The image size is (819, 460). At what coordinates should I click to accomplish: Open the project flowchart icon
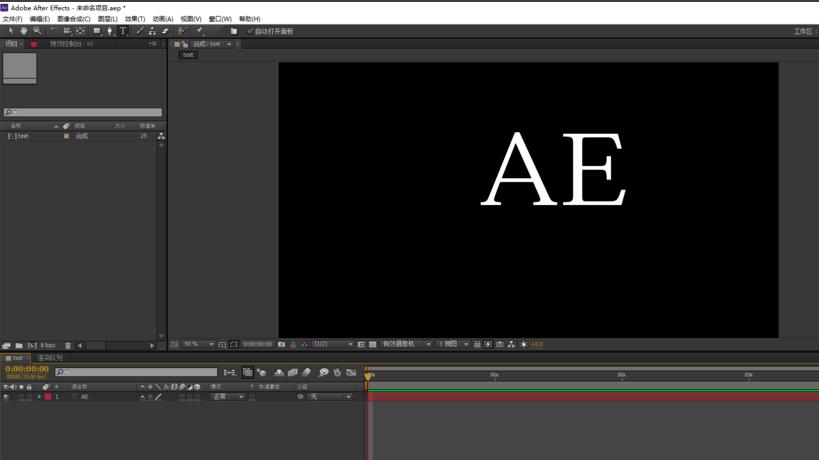(x=161, y=136)
